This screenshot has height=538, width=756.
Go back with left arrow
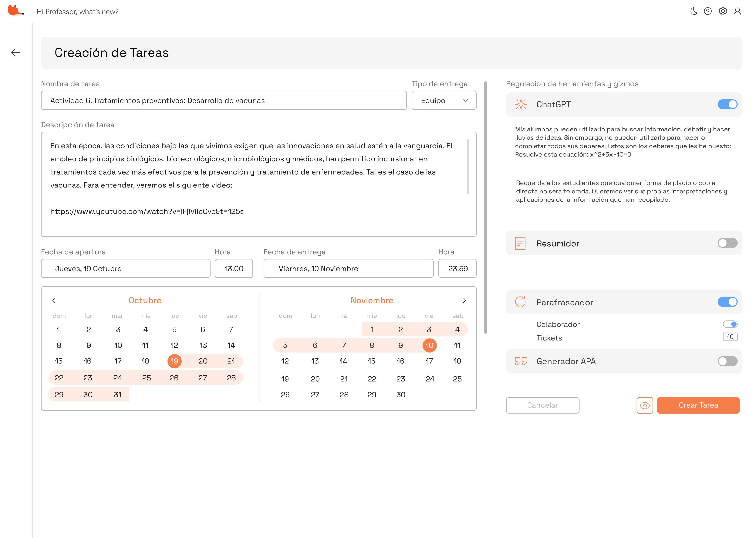(16, 52)
